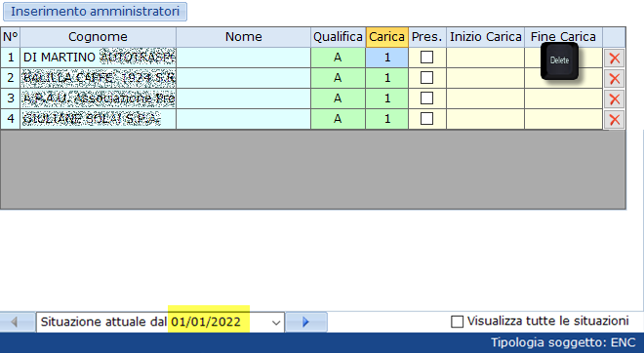Click the Tipologia soggetto: ENC status text
Screen dimensions: 644x353
(x=563, y=342)
